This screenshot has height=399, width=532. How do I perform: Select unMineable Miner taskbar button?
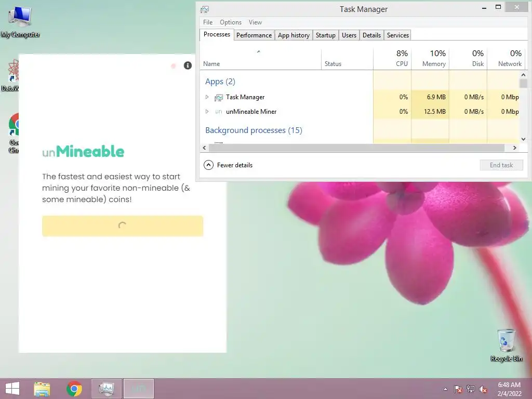[x=138, y=389]
